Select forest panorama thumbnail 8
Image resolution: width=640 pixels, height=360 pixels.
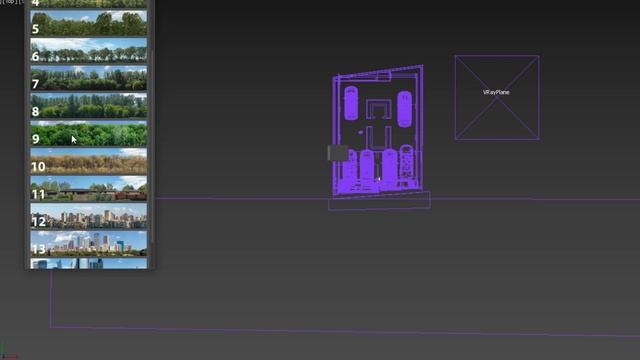pyautogui.click(x=89, y=105)
